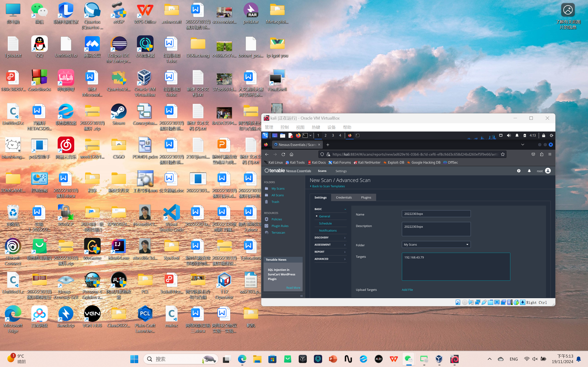Open the root user account menu
588x367 pixels.
pyautogui.click(x=544, y=171)
